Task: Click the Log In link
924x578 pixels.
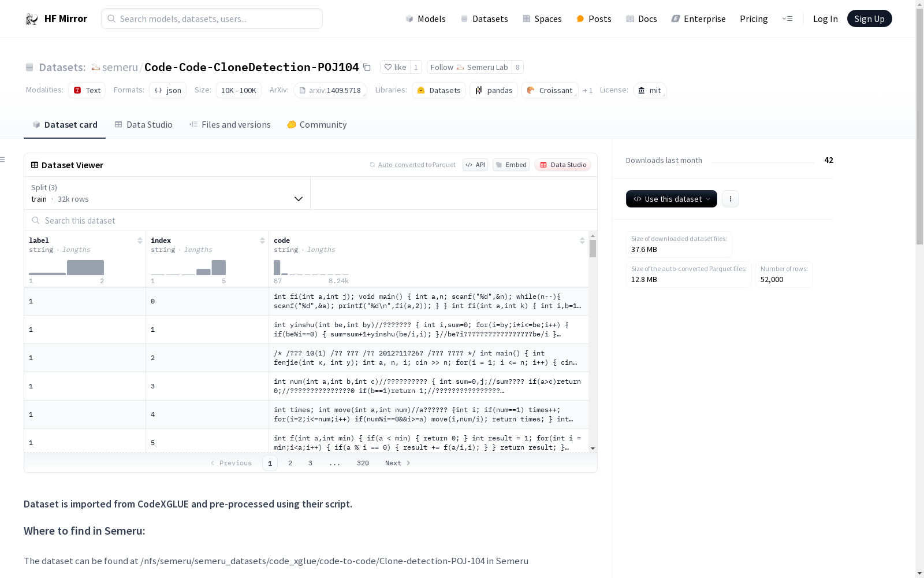Action: 825,18
